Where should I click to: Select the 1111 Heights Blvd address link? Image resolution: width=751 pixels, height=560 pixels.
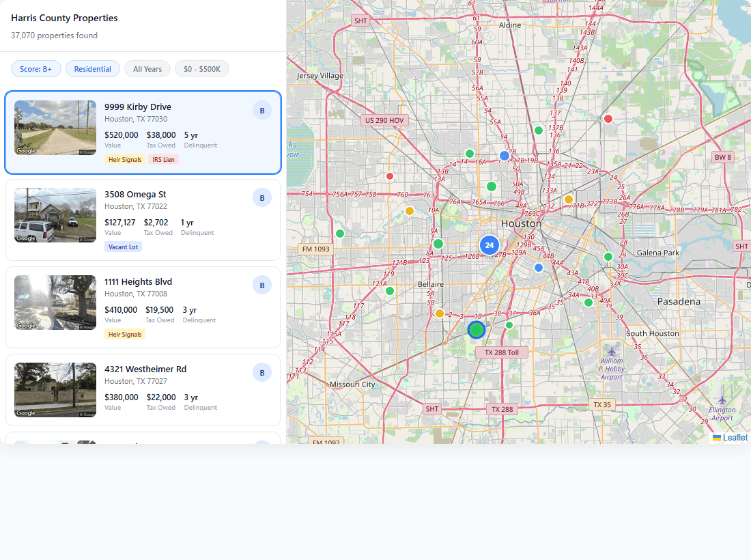coord(138,281)
